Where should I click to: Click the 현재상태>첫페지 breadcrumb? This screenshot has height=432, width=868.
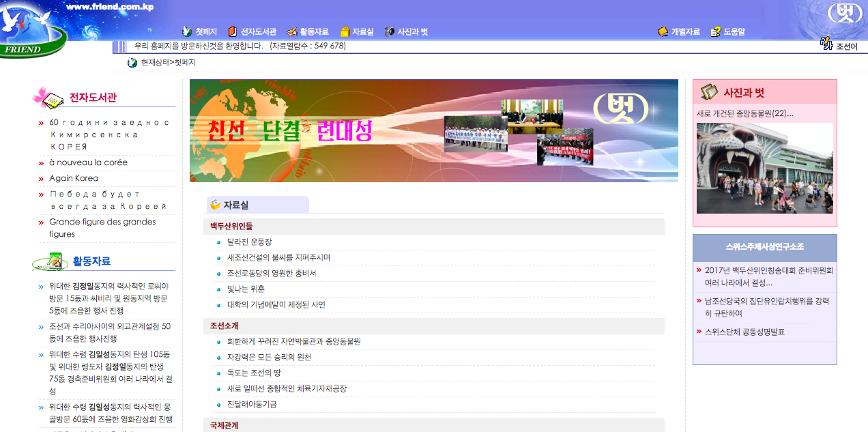pos(168,63)
